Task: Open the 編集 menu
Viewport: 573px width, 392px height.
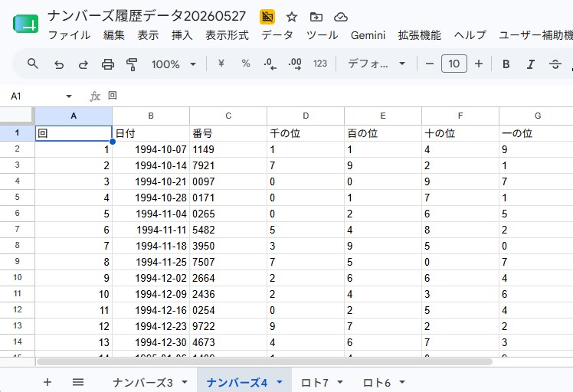Action: click(113, 35)
